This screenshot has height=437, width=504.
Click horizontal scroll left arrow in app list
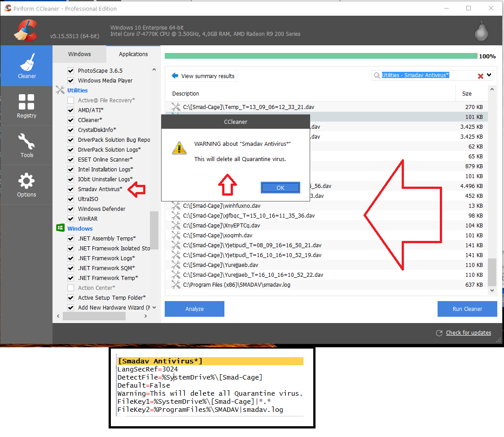coord(58,316)
